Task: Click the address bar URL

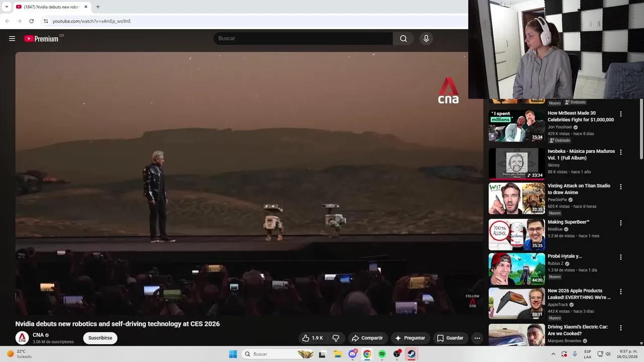Action: tap(92, 21)
